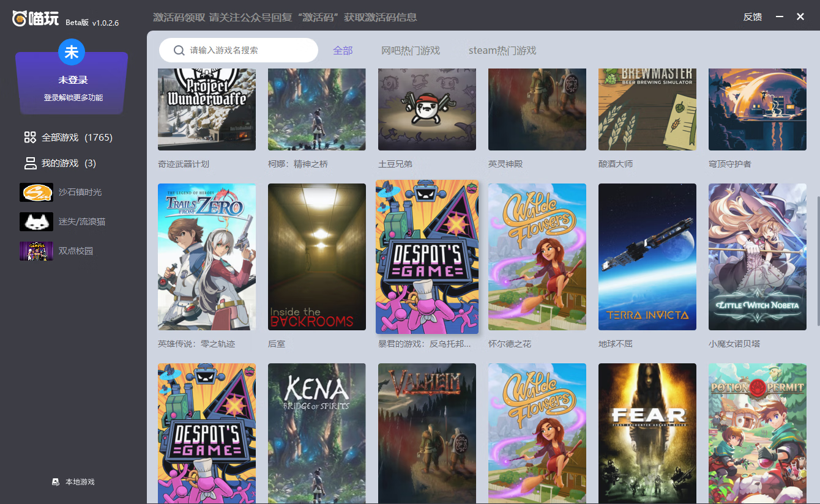Click 后室 title text

click(x=277, y=344)
